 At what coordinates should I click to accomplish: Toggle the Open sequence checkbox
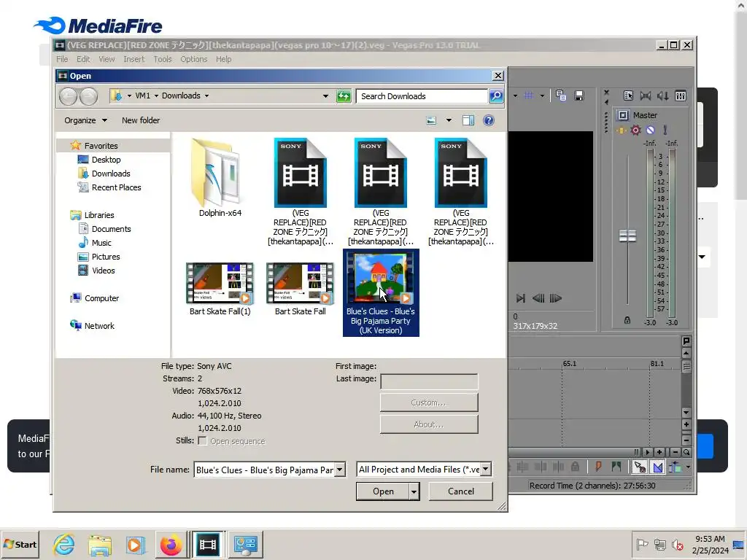click(x=203, y=441)
